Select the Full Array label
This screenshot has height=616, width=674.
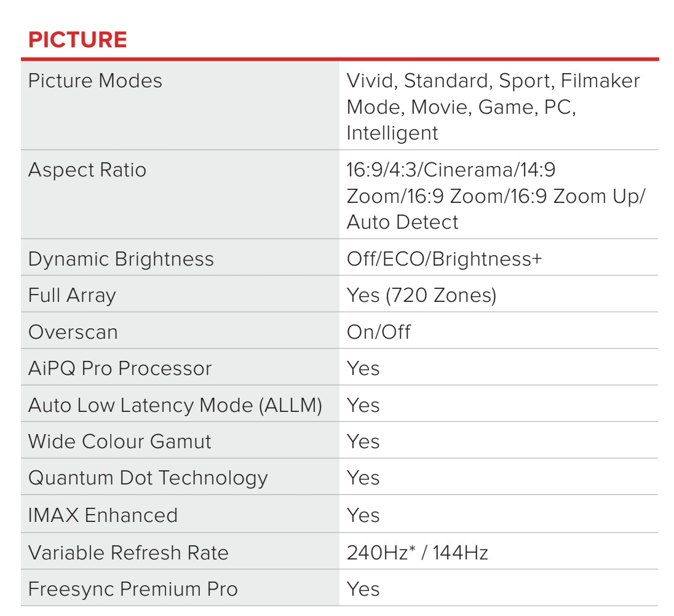[x=72, y=296]
